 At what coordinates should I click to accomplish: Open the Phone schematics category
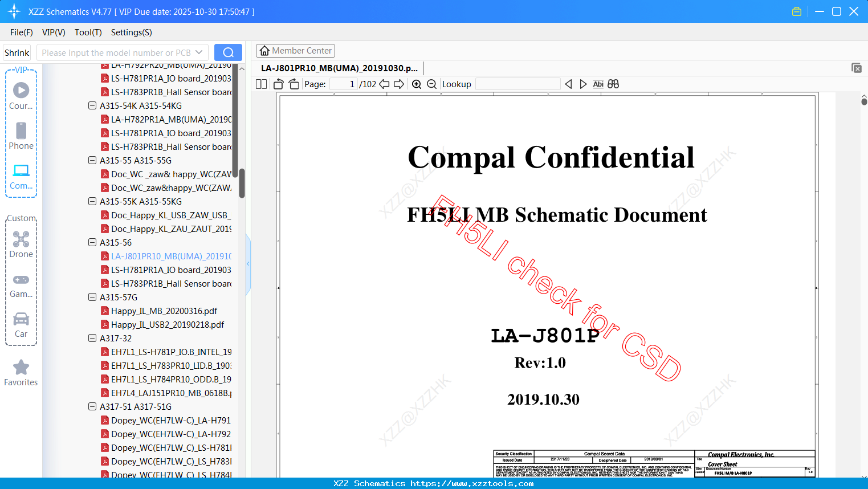[x=21, y=136]
